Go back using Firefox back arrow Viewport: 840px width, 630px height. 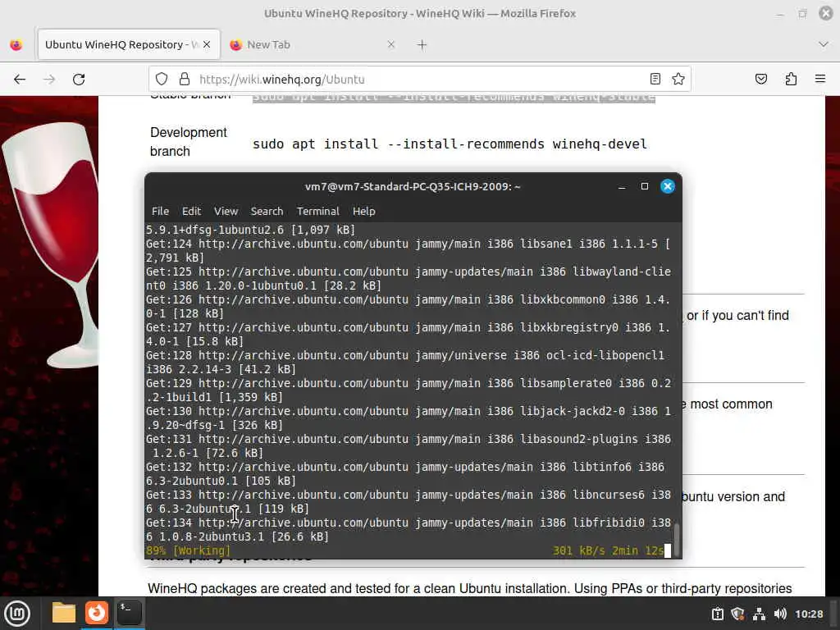pyautogui.click(x=20, y=80)
